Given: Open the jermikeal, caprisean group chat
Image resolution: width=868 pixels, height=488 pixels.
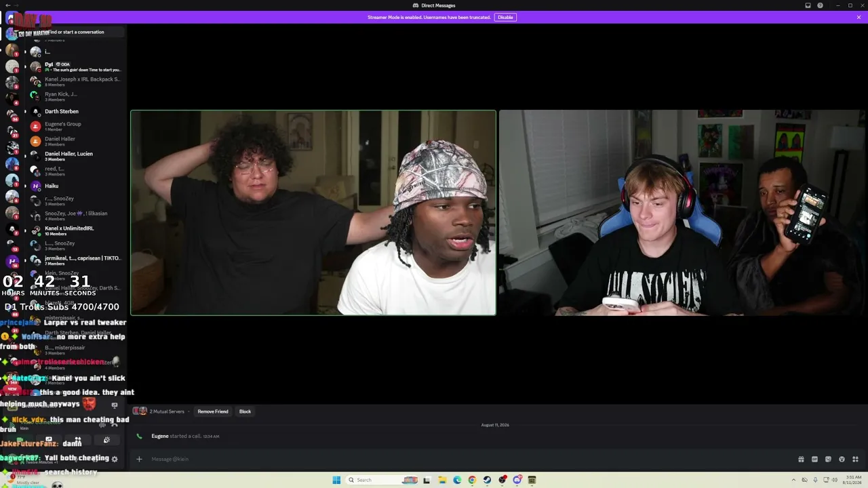Looking at the screenshot, I should coord(75,260).
